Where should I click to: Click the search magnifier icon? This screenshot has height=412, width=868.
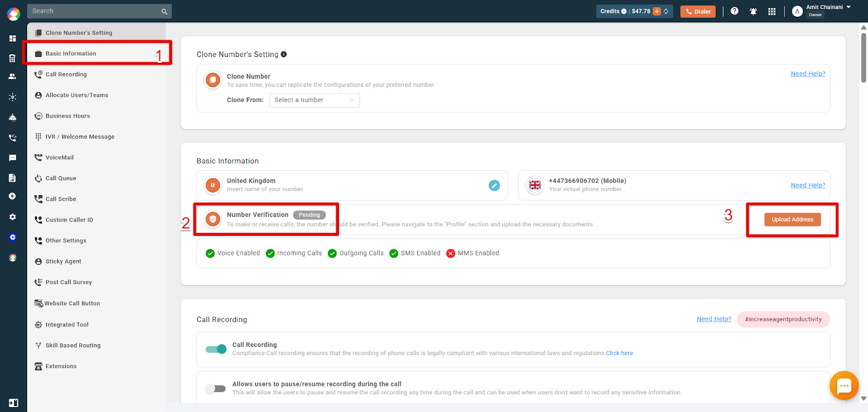click(164, 11)
